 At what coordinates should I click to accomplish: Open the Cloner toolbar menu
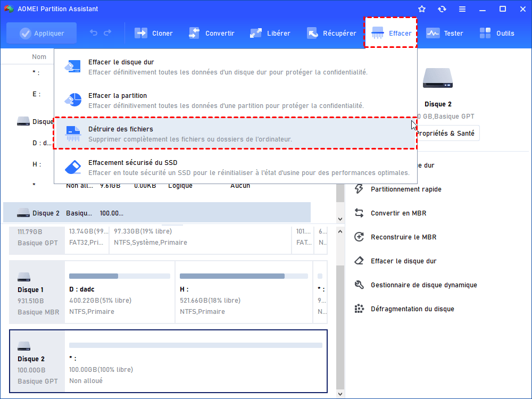click(x=153, y=33)
